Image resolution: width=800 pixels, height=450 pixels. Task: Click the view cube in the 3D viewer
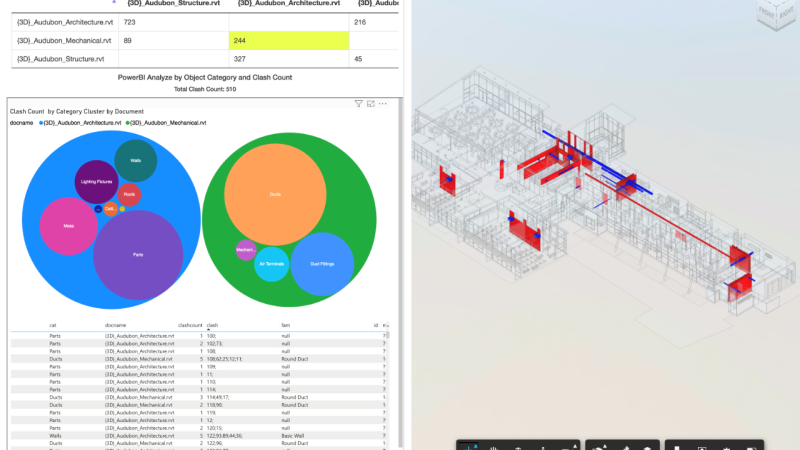(x=777, y=13)
